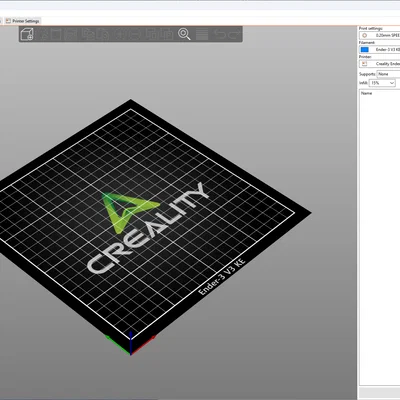The width and height of the screenshot is (400, 400).
Task: Click the Undo arrow icon
Action: pos(220,34)
